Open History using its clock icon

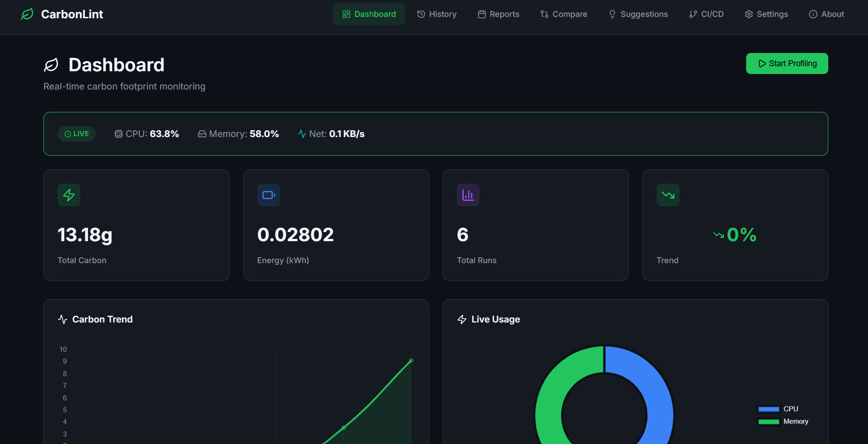coord(420,14)
